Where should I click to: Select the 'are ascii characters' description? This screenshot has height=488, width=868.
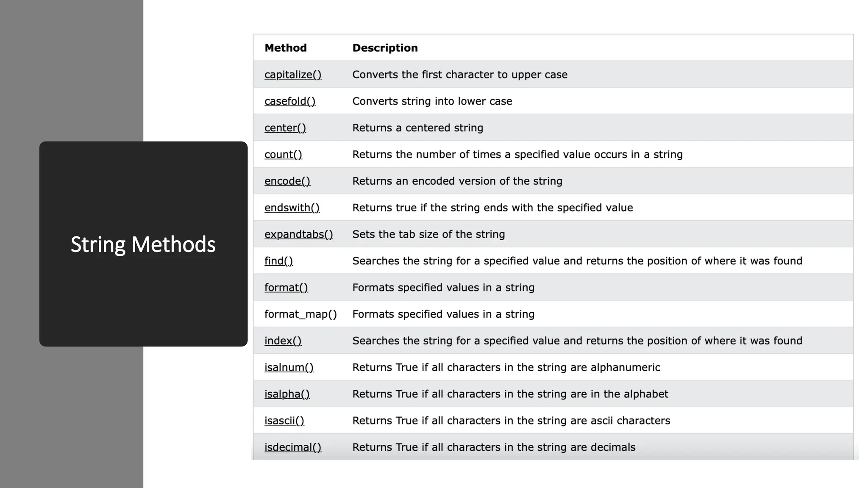511,421
